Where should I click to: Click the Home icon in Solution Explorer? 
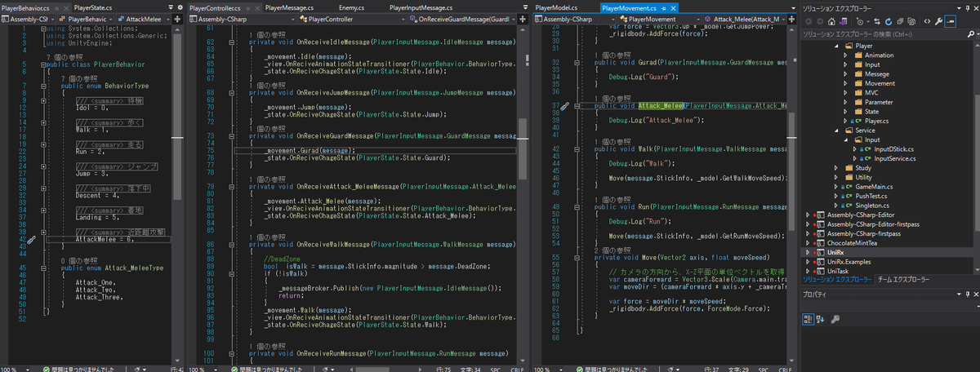[831, 21]
